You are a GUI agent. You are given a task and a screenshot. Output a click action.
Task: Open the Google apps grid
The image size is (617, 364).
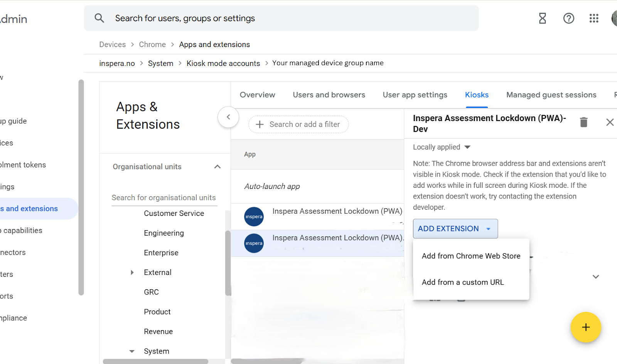coord(594,18)
